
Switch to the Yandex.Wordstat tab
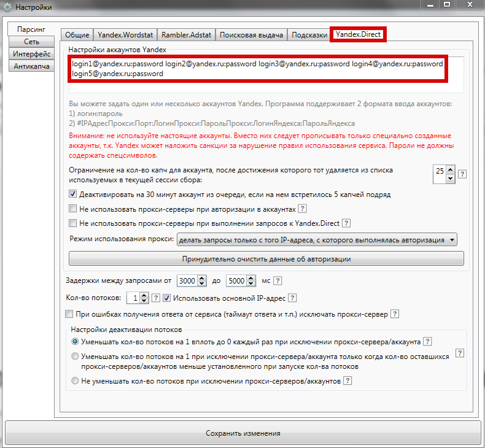(x=125, y=34)
